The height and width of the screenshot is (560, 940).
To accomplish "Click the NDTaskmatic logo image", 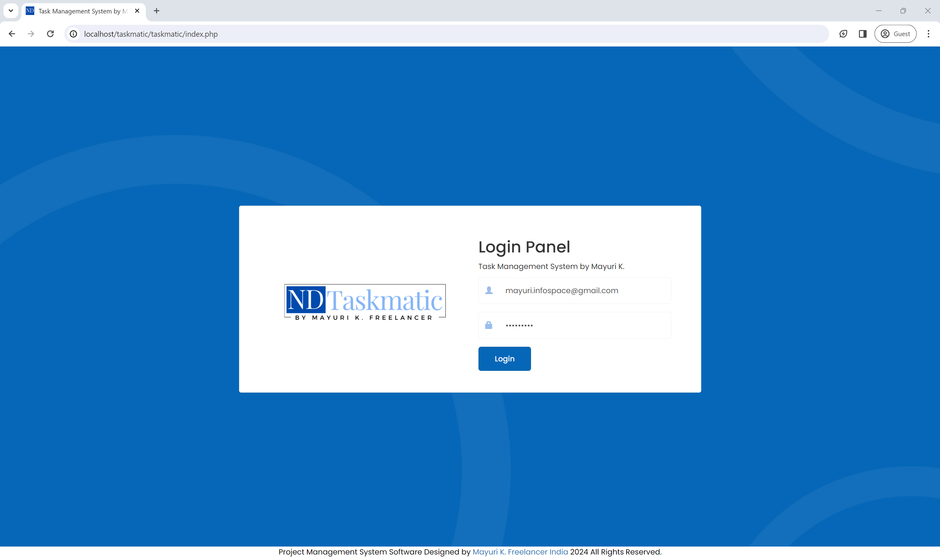I will pyautogui.click(x=365, y=302).
